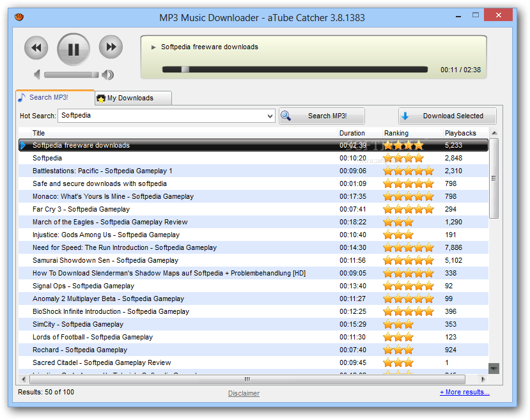Select 'Monaco: What's Yours Is Mine' row
This screenshot has width=530, height=420.
254,197
